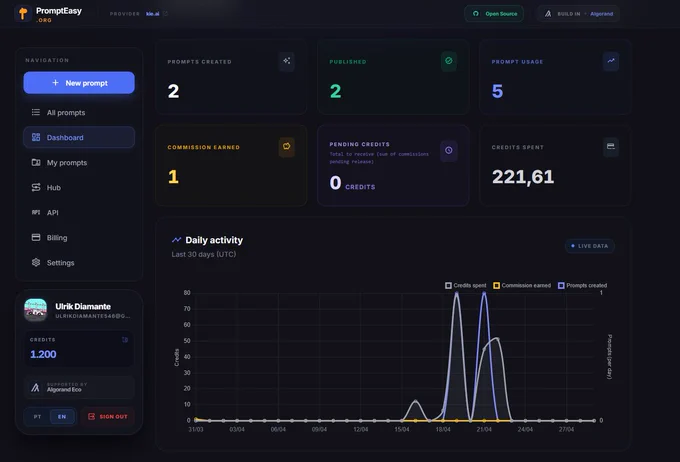Create a New prompt
Screen dimensions: 680x462
79,82
